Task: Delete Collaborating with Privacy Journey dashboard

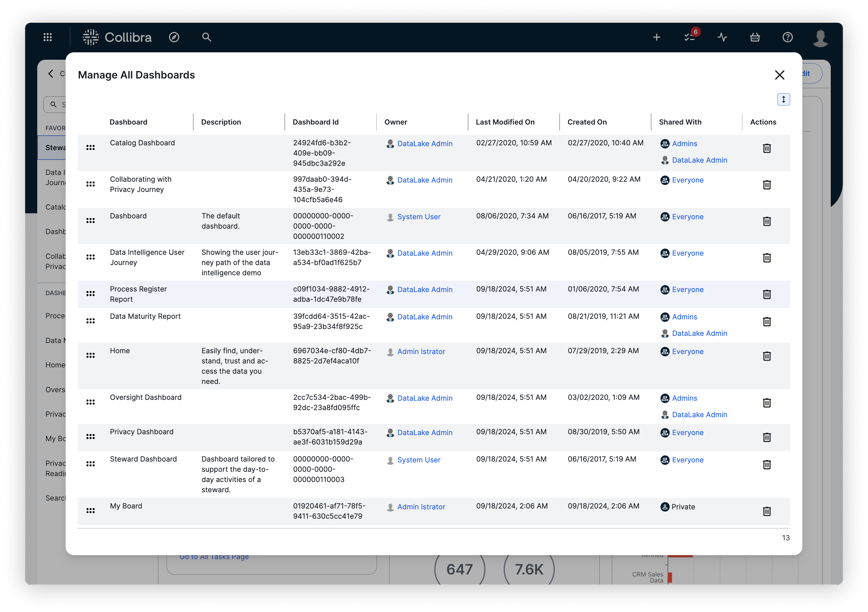Action: (x=767, y=185)
